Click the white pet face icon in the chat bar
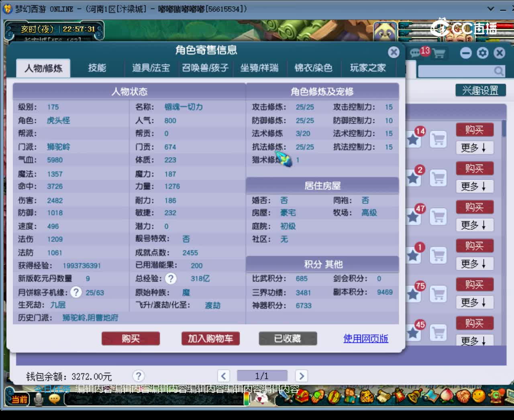 [x=261, y=399]
